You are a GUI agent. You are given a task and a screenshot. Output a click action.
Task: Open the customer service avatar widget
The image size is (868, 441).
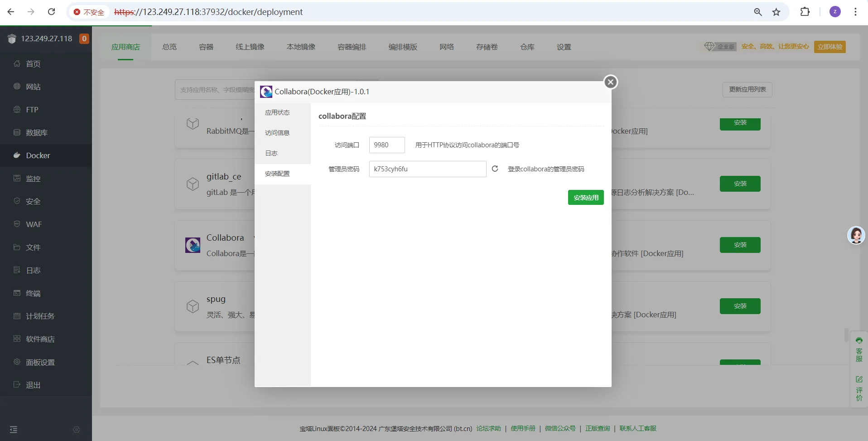click(856, 235)
